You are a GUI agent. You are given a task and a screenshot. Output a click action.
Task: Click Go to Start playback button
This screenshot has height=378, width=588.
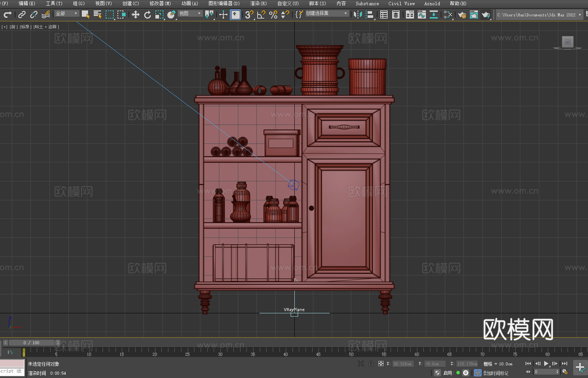pos(528,364)
